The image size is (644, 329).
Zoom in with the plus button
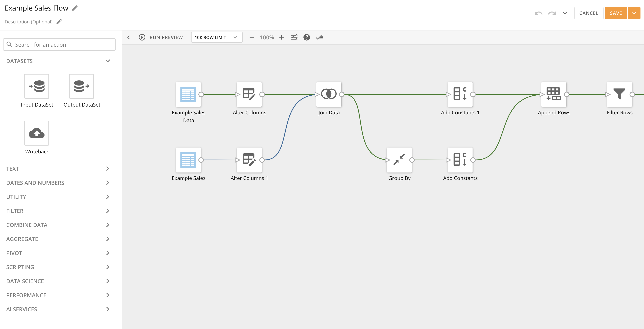point(282,37)
